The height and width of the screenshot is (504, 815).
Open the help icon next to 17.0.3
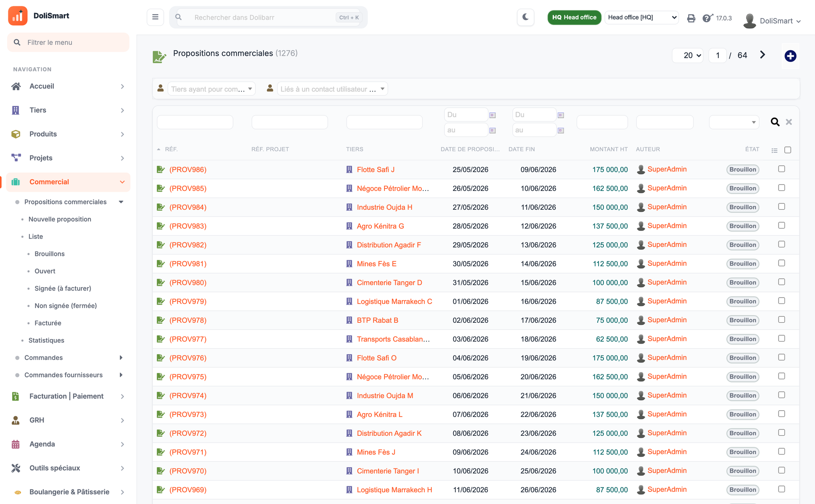707,18
